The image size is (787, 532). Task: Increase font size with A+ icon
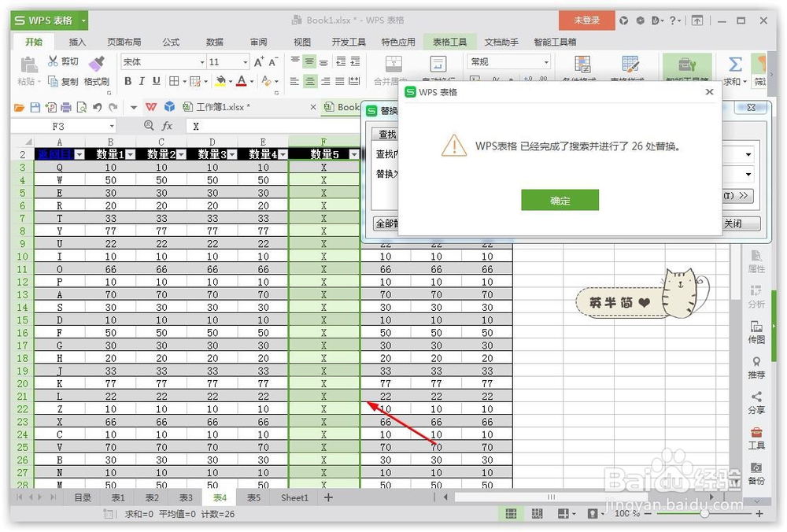pos(259,61)
